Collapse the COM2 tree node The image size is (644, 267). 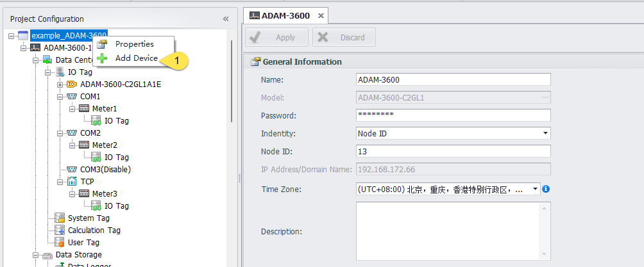(60, 133)
